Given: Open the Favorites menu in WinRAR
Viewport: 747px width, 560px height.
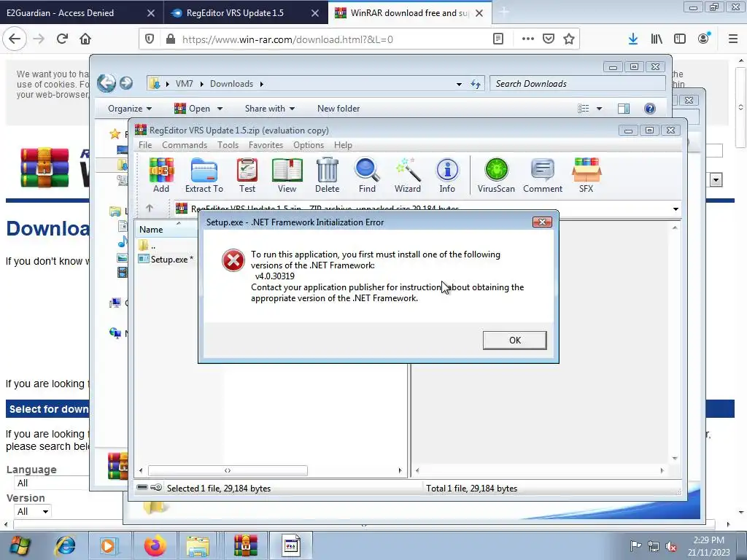Looking at the screenshot, I should 266,145.
